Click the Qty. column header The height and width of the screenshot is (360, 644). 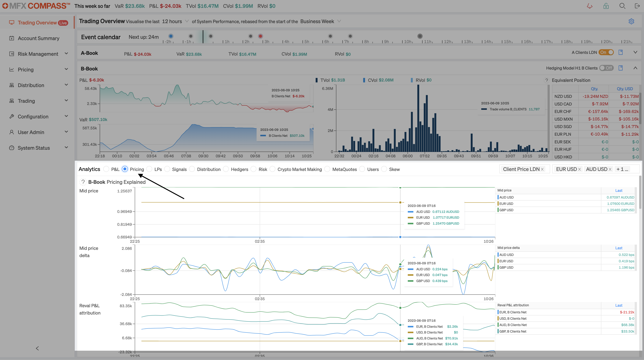click(x=594, y=89)
